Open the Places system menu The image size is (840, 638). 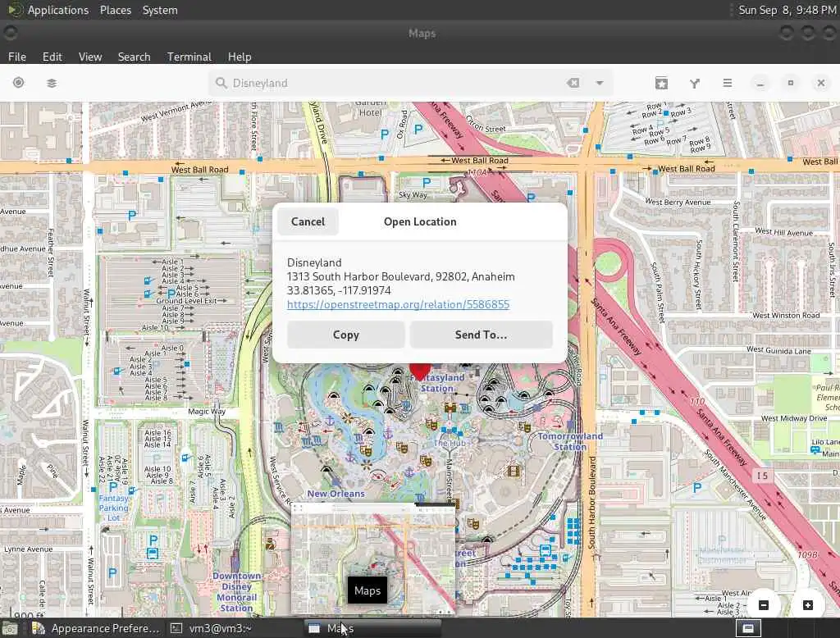coord(115,10)
